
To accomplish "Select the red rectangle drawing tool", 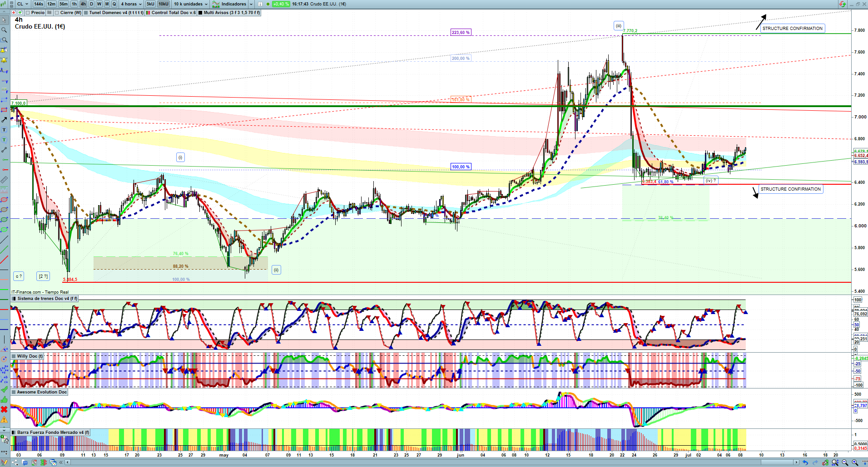I will [x=4, y=110].
